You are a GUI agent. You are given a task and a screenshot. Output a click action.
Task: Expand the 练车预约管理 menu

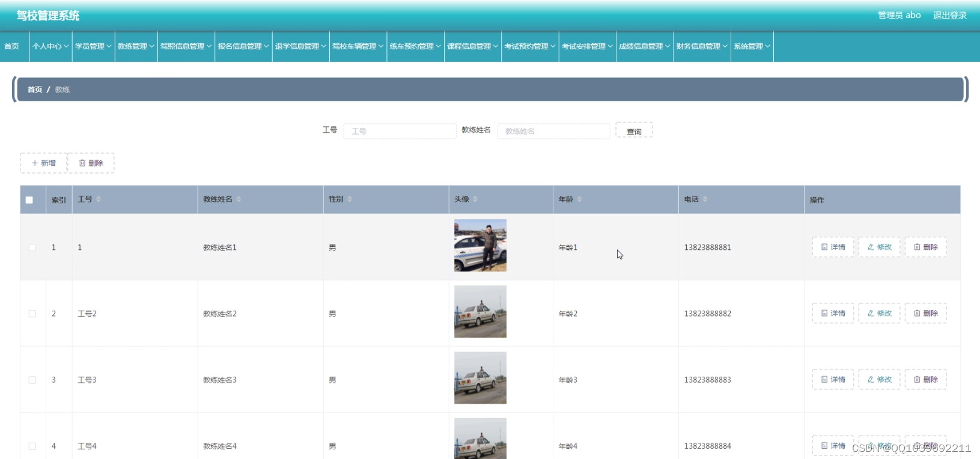click(x=415, y=46)
